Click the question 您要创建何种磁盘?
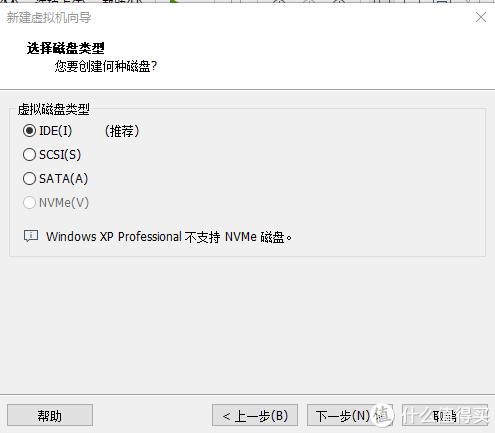The height and width of the screenshot is (433, 495). click(106, 66)
